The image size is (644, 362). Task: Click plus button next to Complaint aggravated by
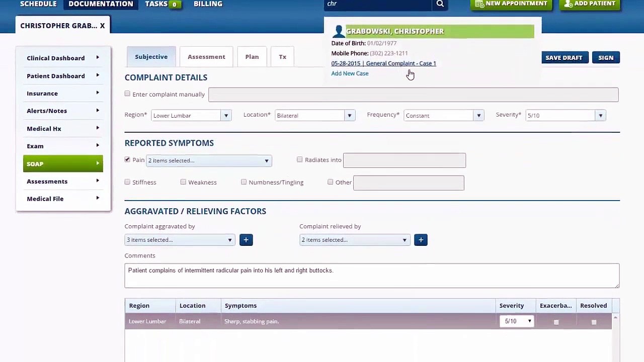pyautogui.click(x=246, y=240)
